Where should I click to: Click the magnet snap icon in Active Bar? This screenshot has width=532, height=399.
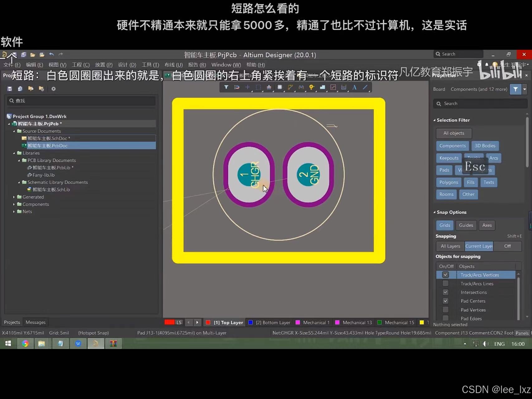pyautogui.click(x=237, y=87)
